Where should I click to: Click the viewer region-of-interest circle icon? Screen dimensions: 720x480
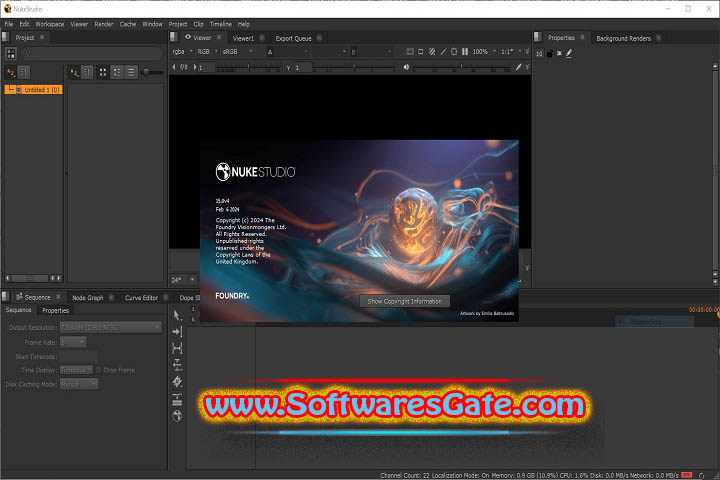coord(454,51)
